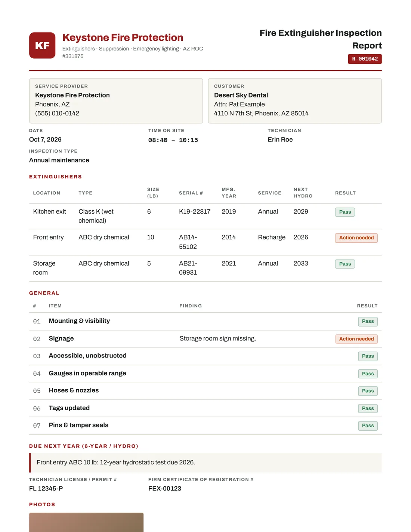Click Action needed badge for Front entry
411x532 pixels.
(x=356, y=238)
